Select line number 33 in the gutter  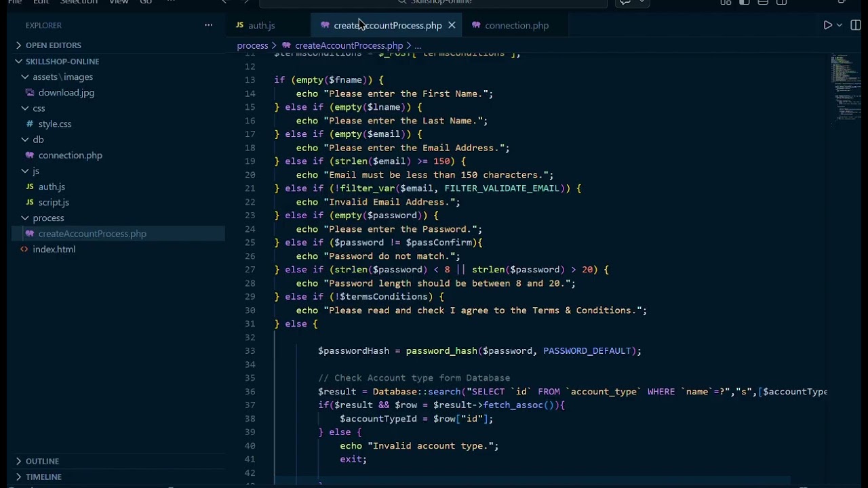[x=250, y=351]
